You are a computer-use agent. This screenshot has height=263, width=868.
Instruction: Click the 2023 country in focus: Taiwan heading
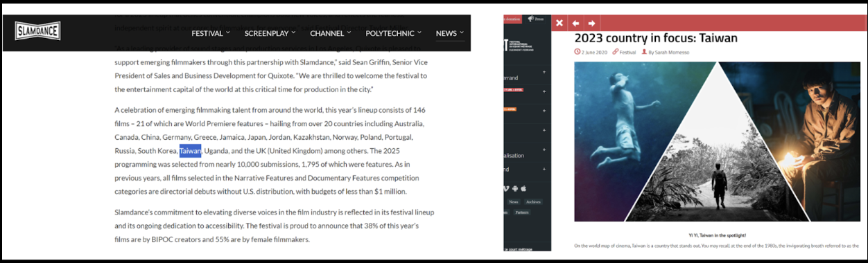[656, 38]
